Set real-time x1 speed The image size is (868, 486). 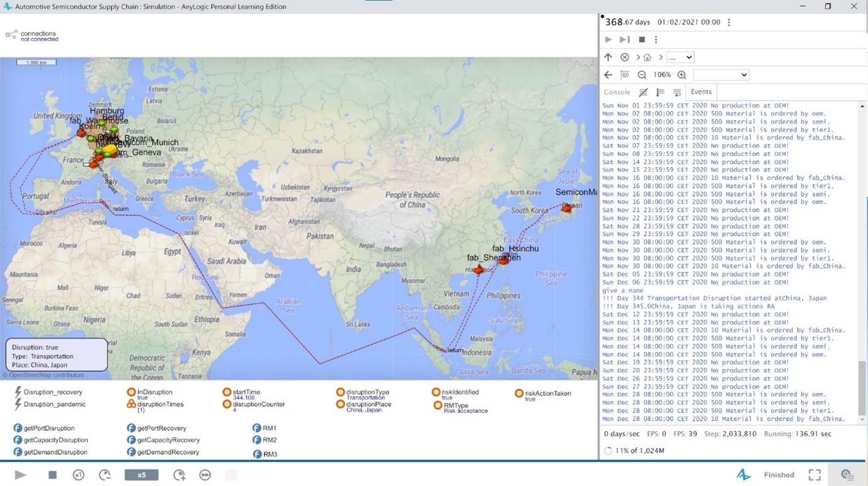pos(78,475)
